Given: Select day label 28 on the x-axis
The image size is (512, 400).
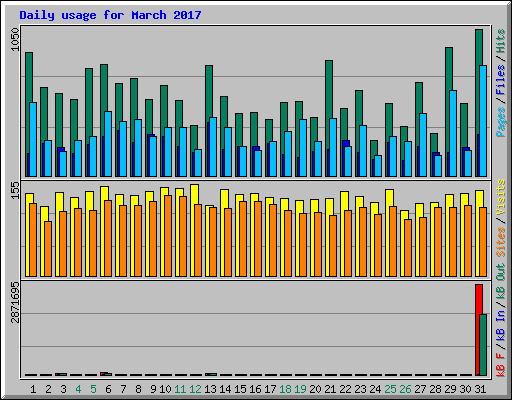Looking at the screenshot, I should click(x=435, y=389).
